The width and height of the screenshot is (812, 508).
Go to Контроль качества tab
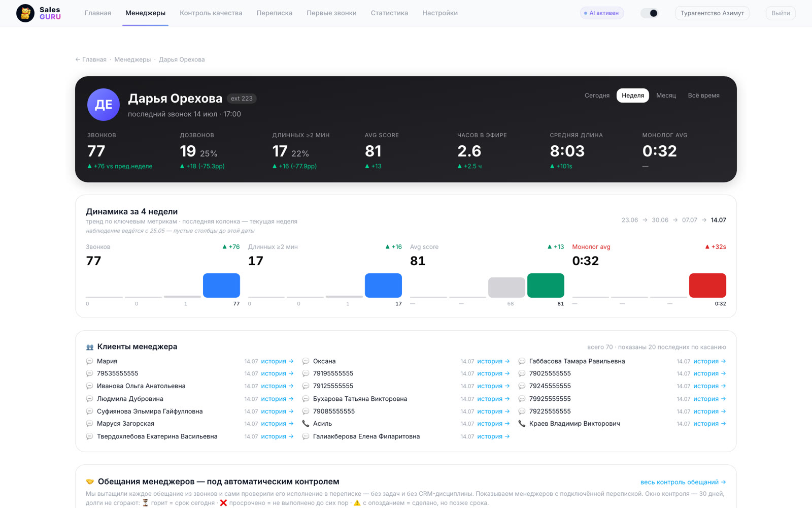coord(211,13)
